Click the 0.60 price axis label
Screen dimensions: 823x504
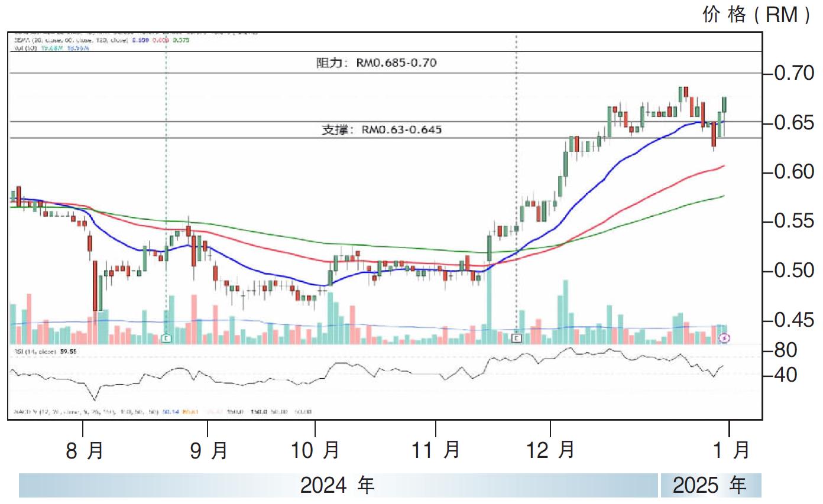tap(793, 172)
